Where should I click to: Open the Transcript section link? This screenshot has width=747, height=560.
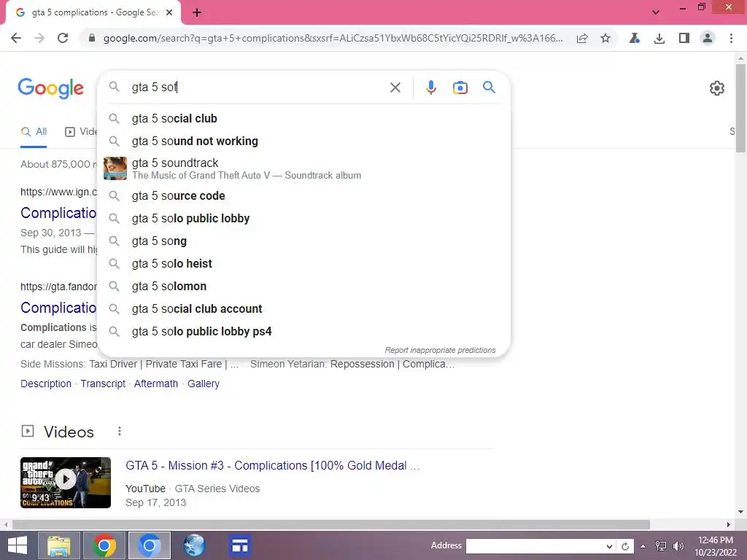click(x=103, y=384)
